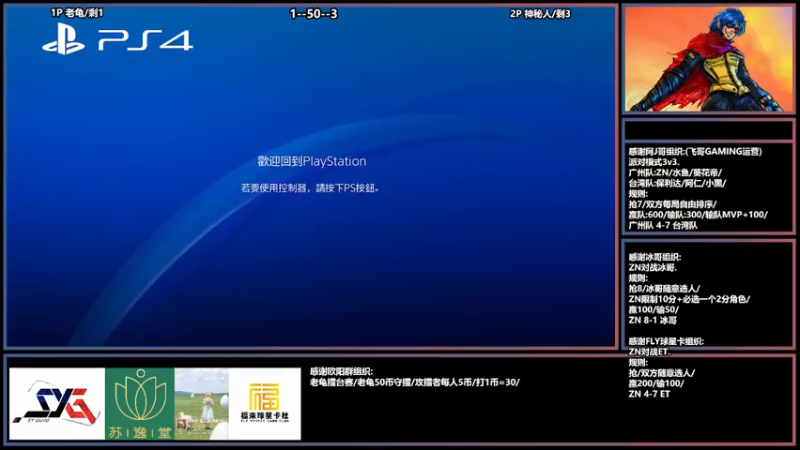Click the 广州队 4-7 台湾队 result
Viewport: 800px width, 450px height.
point(663,225)
